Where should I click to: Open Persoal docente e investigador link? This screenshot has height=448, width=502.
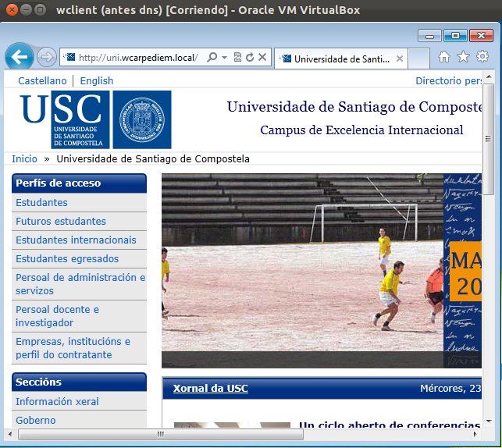pyautogui.click(x=57, y=316)
